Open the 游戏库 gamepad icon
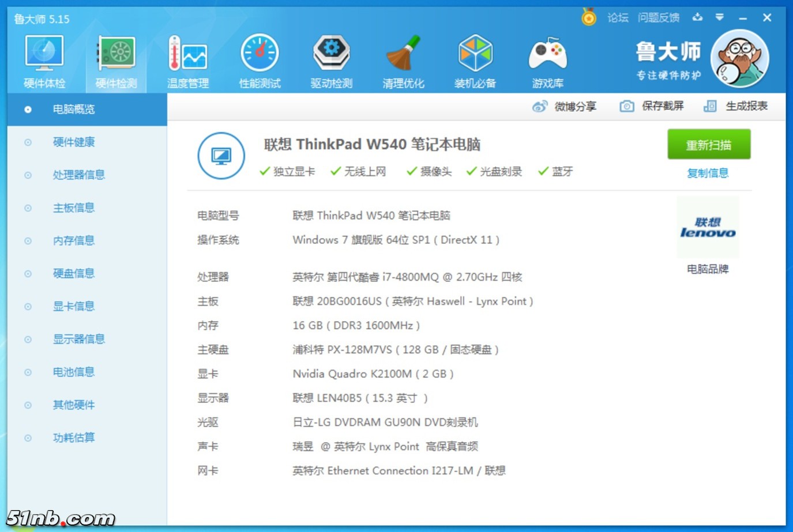Image resolution: width=793 pixels, height=532 pixels. pos(547,54)
